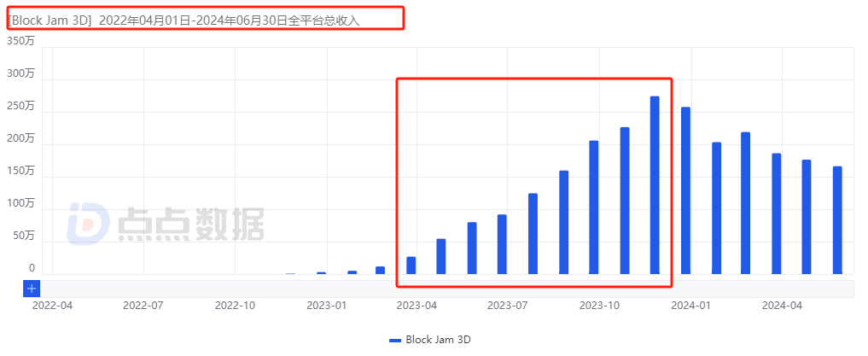Screen dimensions: 868x356
Task: Click the y-axis label 300万
Action: click(x=21, y=73)
